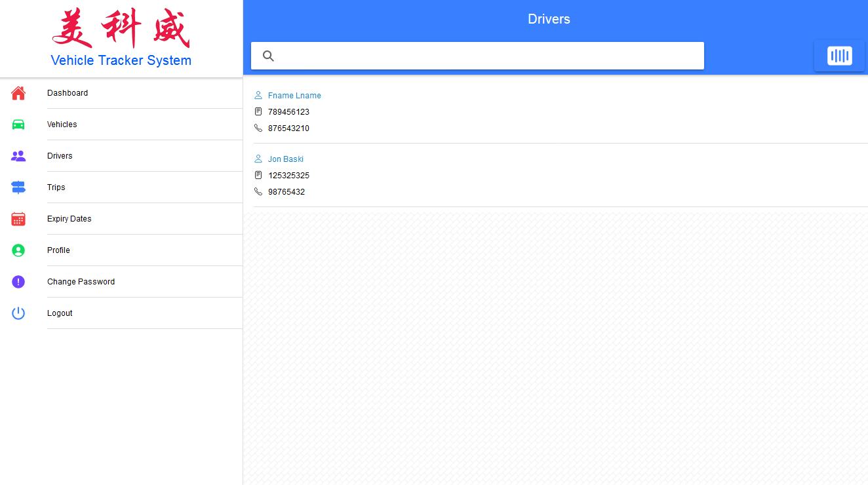Select the Drivers menu item
The width and height of the screenshot is (868, 485).
click(x=121, y=156)
